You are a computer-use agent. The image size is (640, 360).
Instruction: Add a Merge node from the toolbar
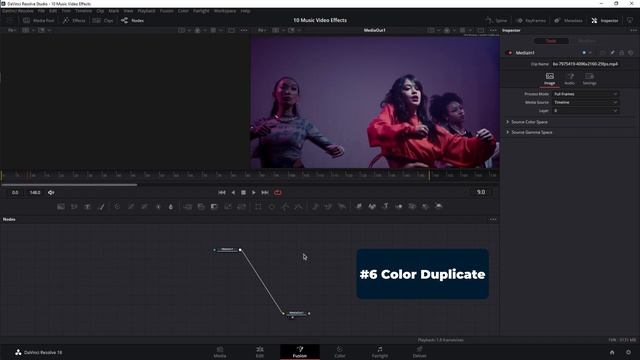coord(187,207)
